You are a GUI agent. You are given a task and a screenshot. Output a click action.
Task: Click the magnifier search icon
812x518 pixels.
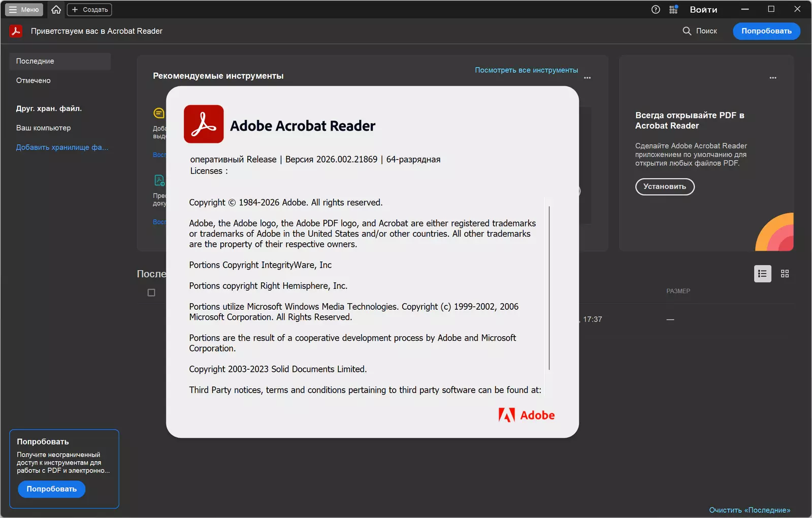[687, 31]
